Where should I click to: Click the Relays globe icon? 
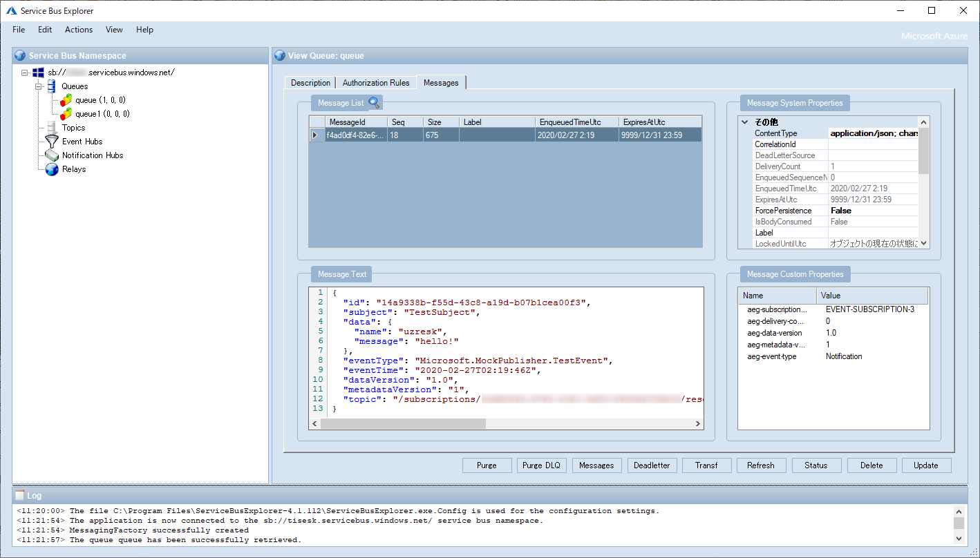pos(52,169)
